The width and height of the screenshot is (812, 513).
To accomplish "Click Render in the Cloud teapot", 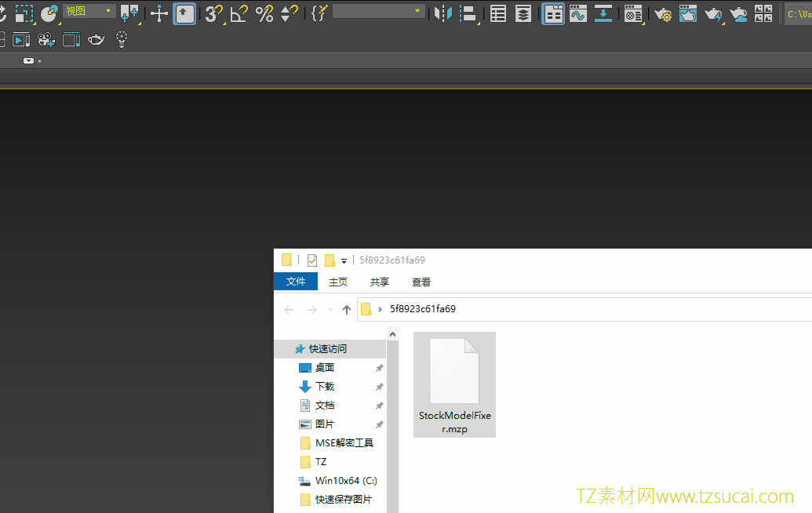I will tap(738, 13).
